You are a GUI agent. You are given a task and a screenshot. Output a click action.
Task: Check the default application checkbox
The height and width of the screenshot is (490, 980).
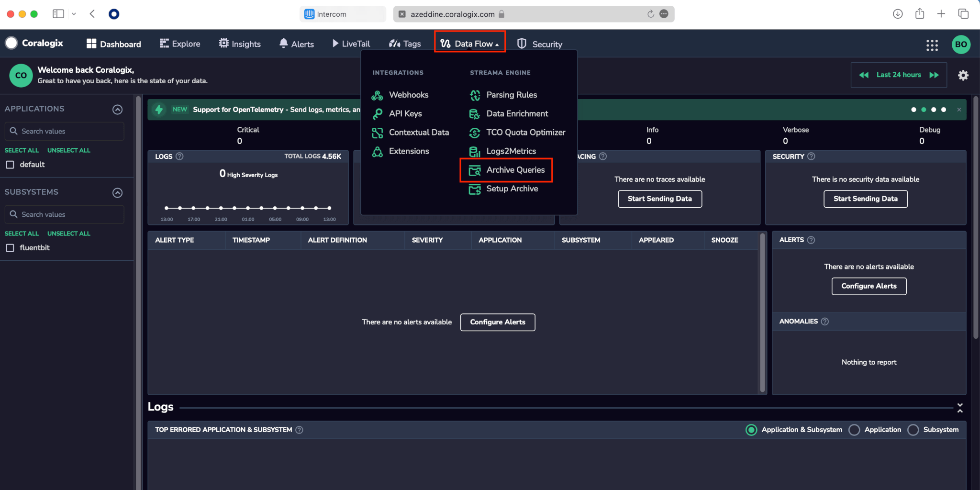(x=10, y=165)
